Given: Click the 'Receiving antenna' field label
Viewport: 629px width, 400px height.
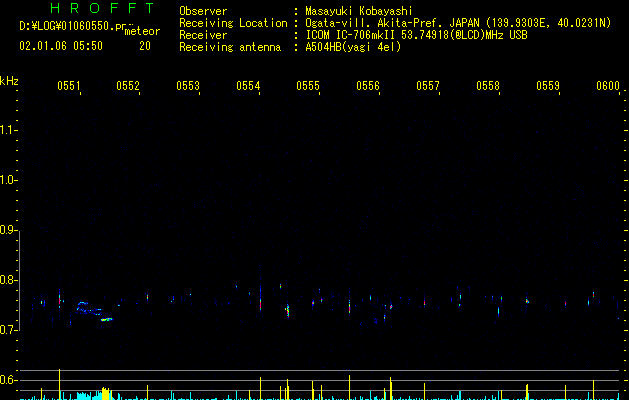Looking at the screenshot, I should tap(230, 47).
